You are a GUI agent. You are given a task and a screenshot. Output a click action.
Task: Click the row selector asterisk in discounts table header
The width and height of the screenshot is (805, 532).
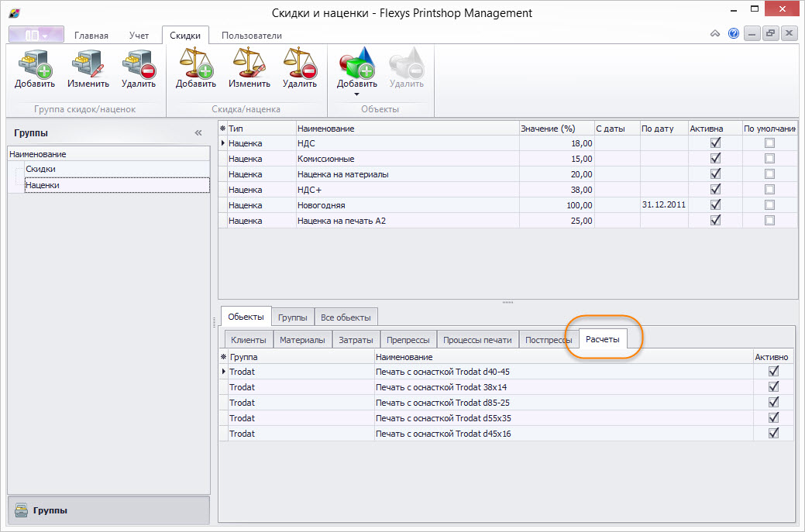tap(223, 129)
